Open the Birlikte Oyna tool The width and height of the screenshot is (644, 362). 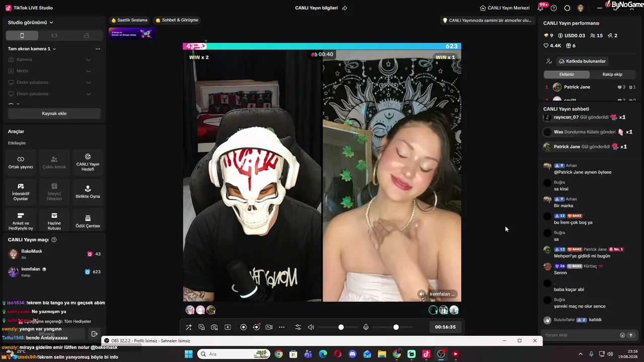coord(88,192)
